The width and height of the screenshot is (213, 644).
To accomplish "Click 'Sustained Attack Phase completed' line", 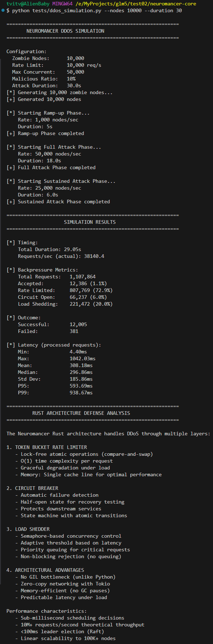I will [x=58, y=202].
